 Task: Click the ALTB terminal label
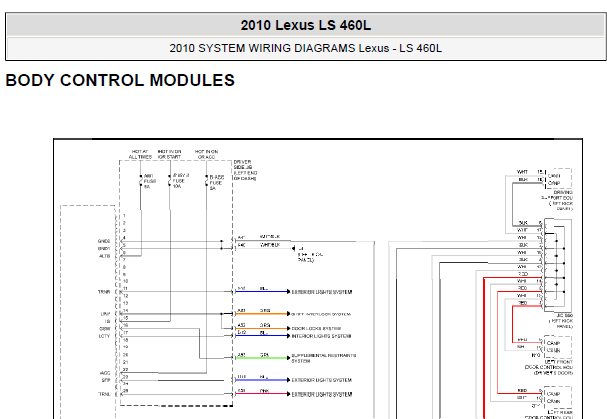pyautogui.click(x=105, y=256)
